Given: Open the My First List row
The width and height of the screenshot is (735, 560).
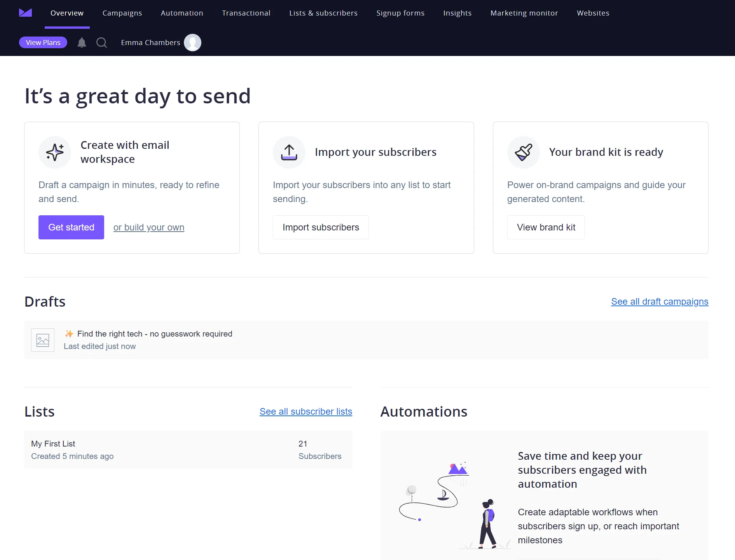Looking at the screenshot, I should click(188, 450).
